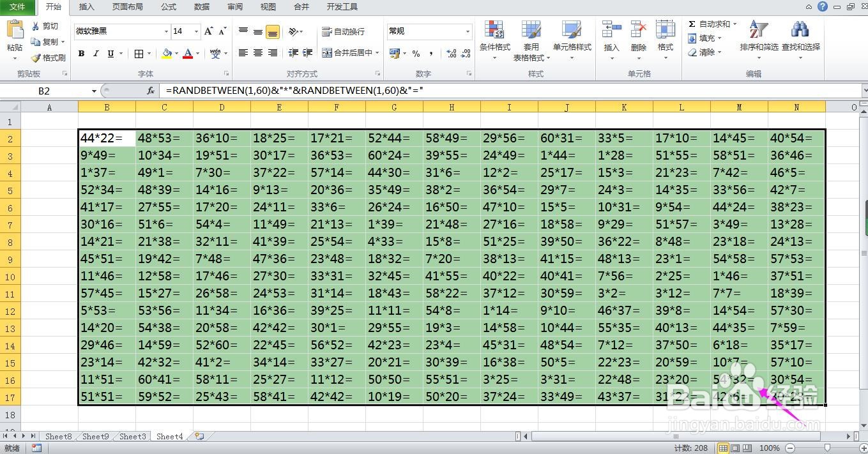The width and height of the screenshot is (868, 454).
Task: Increase font size with larger A icon
Action: tap(209, 31)
